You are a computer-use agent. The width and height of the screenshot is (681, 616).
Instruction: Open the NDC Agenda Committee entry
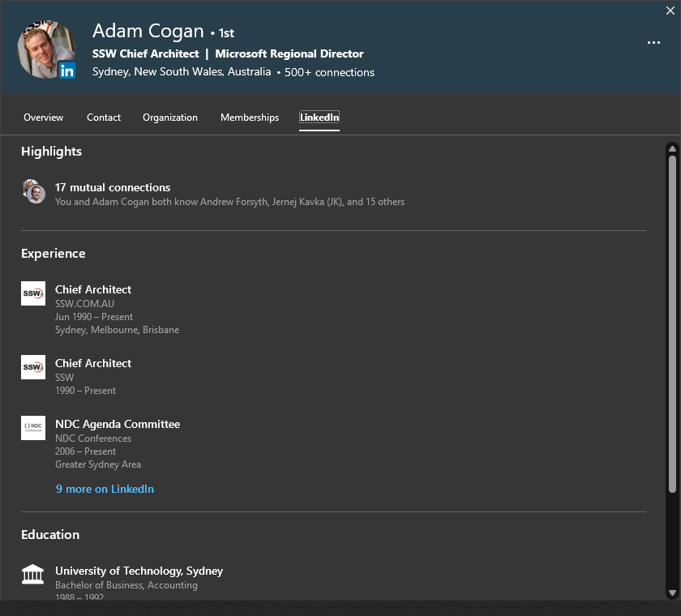coord(118,424)
